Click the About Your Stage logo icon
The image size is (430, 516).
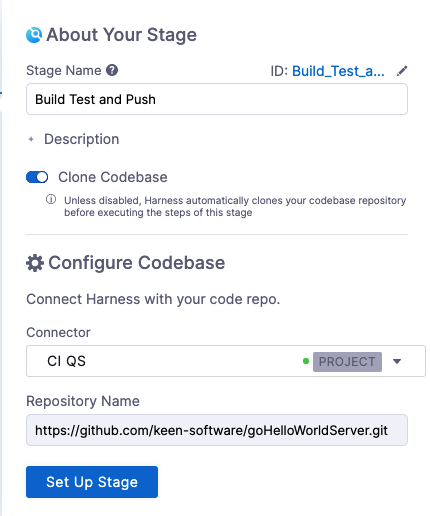click(x=34, y=35)
